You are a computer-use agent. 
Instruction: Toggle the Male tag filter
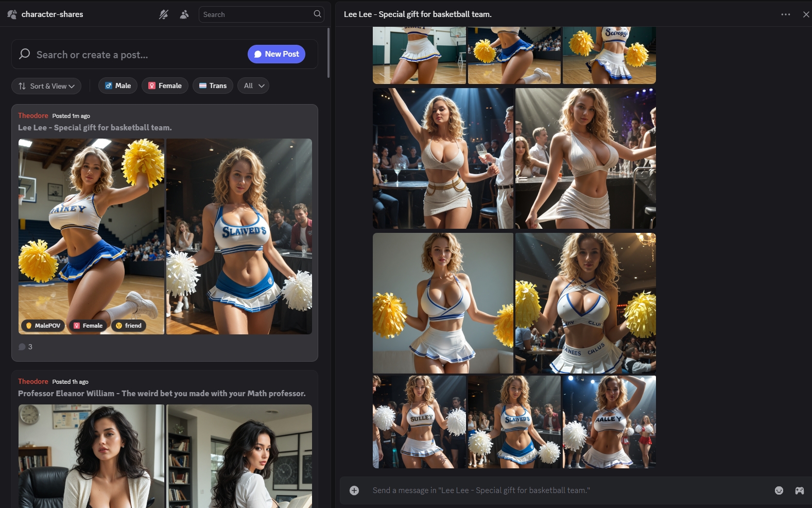click(118, 86)
